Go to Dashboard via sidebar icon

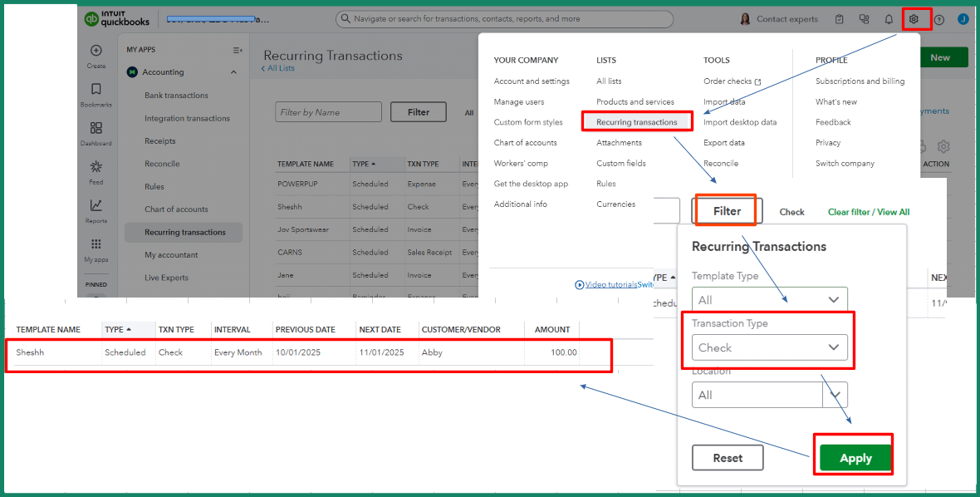click(96, 129)
